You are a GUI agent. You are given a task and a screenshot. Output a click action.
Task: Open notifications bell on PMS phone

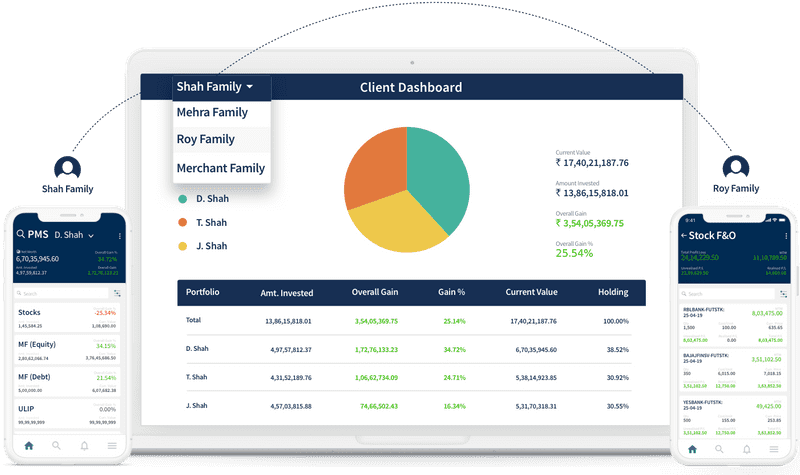tap(84, 445)
